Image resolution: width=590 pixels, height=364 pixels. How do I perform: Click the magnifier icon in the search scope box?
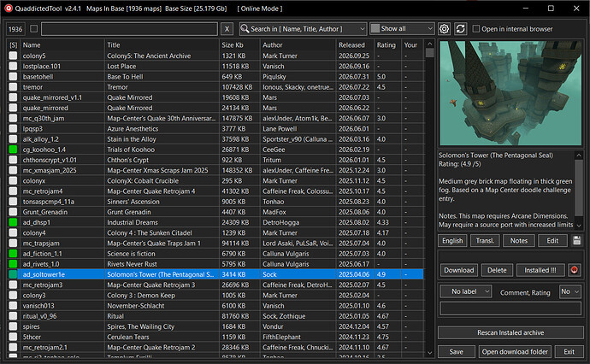[x=245, y=28]
